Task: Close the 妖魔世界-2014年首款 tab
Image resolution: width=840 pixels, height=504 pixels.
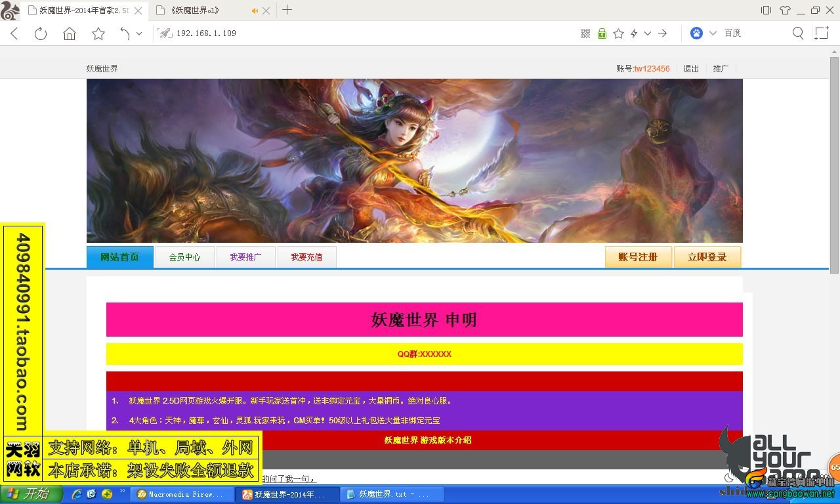Action: tap(138, 10)
